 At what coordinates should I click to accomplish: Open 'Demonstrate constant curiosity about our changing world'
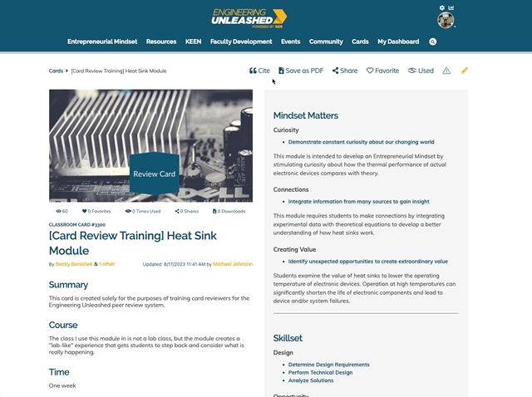point(361,142)
